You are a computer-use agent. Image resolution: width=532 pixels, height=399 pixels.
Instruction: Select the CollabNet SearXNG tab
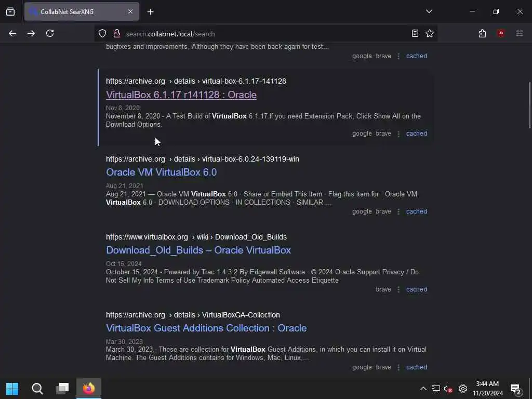click(82, 11)
